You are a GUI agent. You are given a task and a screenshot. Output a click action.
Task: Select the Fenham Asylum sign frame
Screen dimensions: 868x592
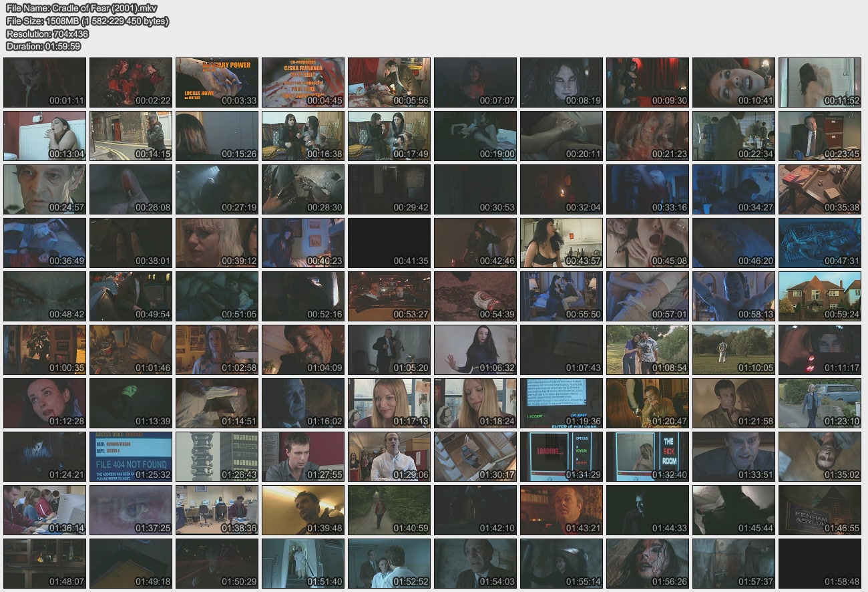pos(820,510)
